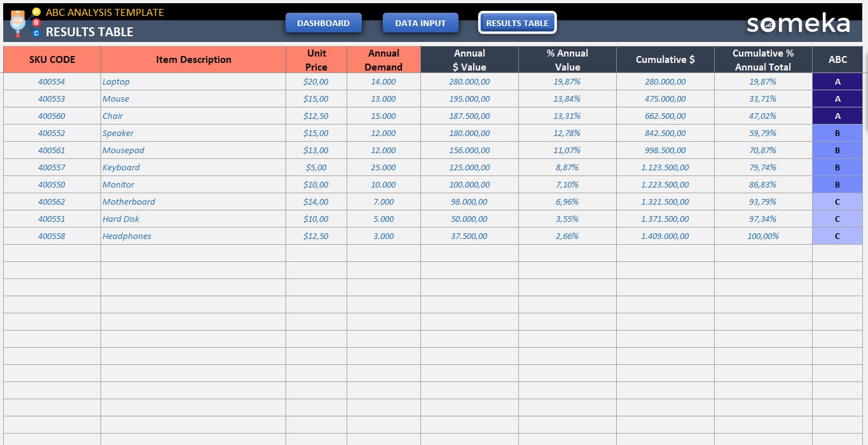Click the SKU CODE column header

coord(52,59)
